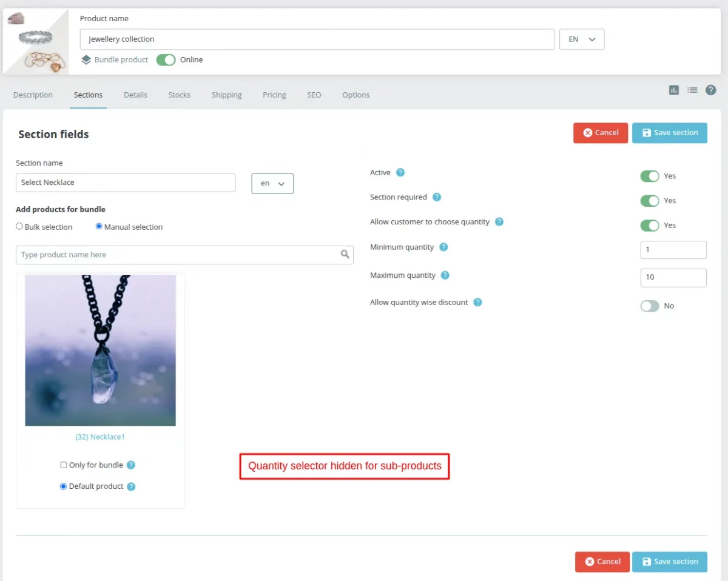This screenshot has height=581, width=728.
Task: Open help for Allow customer to choose quantity
Action: click(499, 222)
